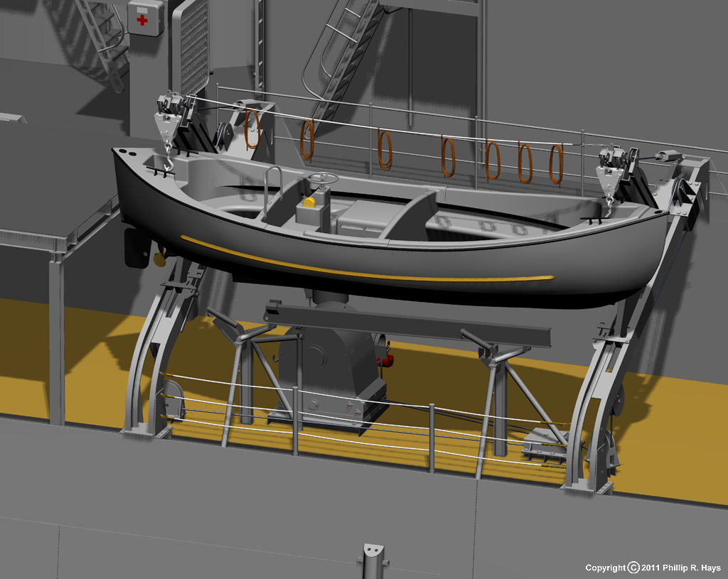Select the leftmost orange rope loop
728x579 pixels.
point(252,129)
